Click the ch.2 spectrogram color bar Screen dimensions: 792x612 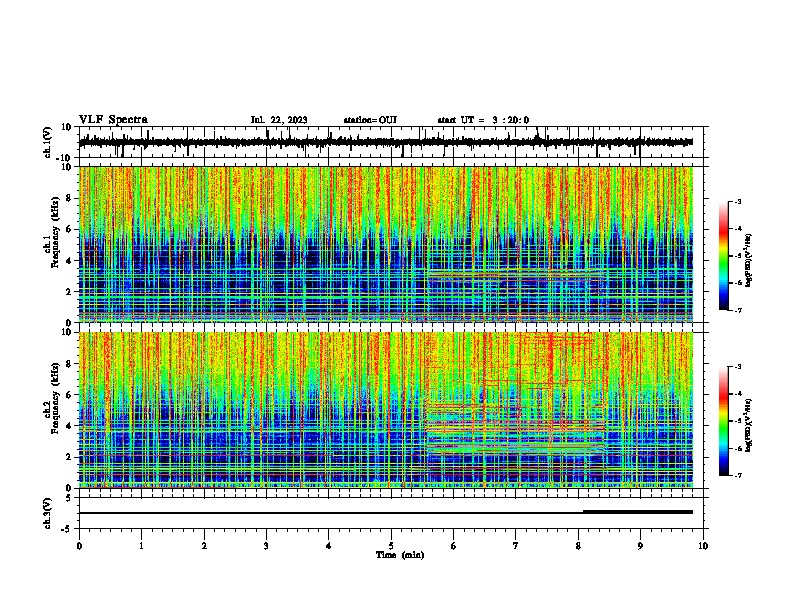(x=724, y=421)
